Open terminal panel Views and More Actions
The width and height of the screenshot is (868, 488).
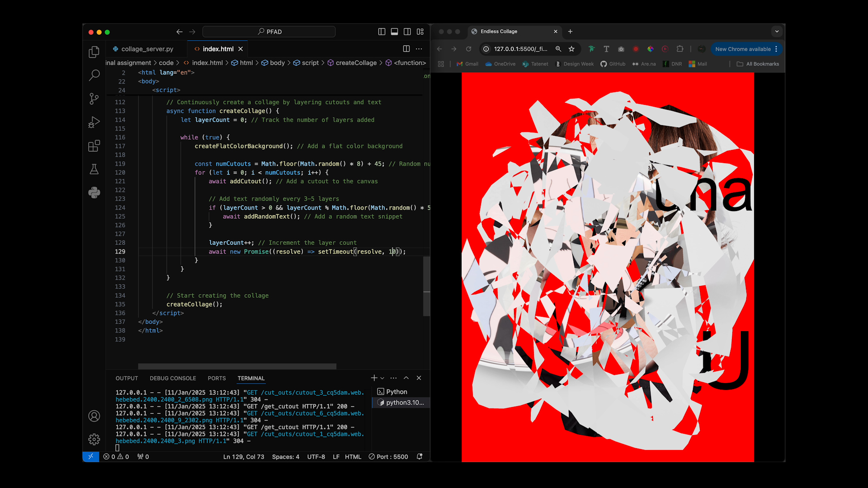click(x=393, y=378)
